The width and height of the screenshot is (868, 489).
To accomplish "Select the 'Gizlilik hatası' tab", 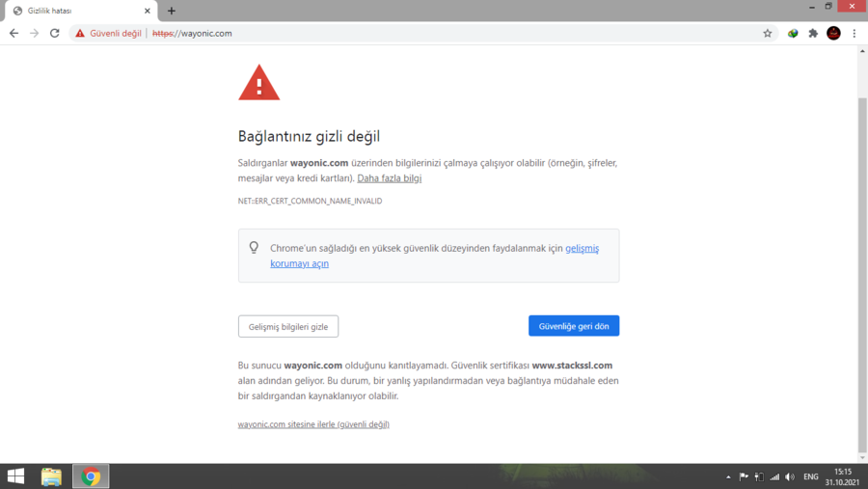I will [x=80, y=11].
